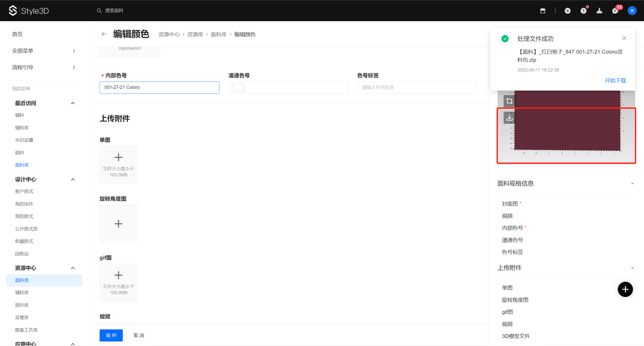This screenshot has height=346, width=644.
Task: Click the search magnifier icon
Action: tap(99, 11)
